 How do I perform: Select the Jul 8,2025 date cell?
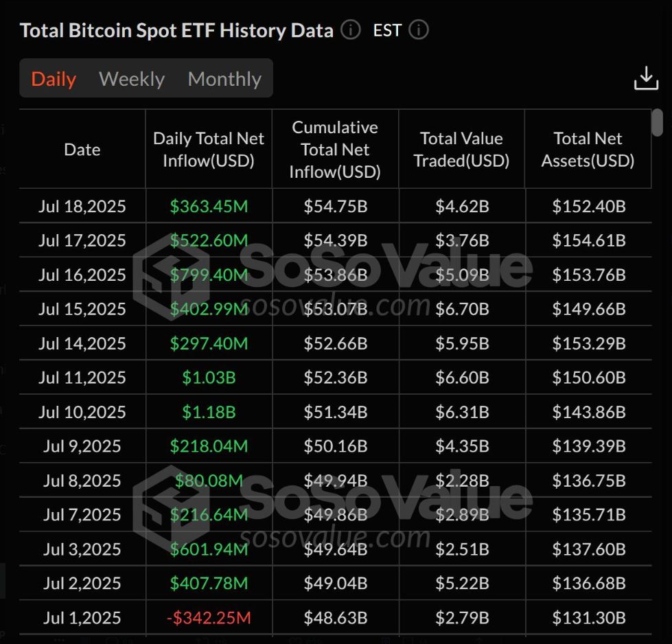[x=82, y=481]
